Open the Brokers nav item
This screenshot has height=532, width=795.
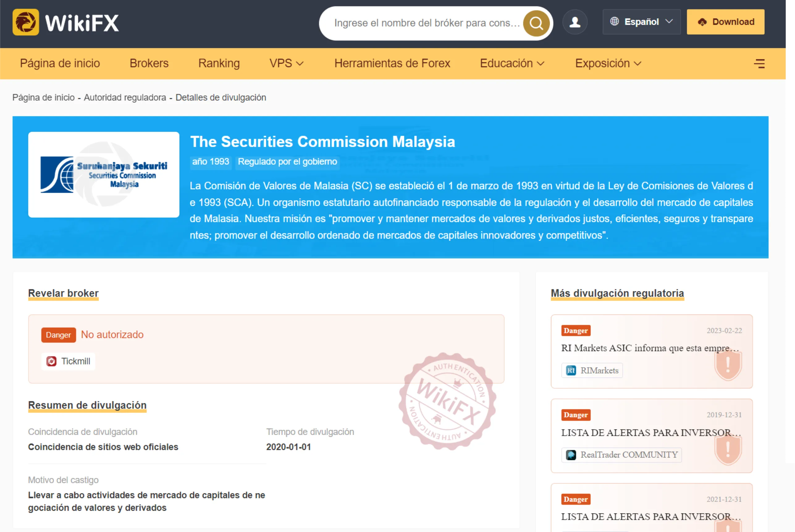(x=149, y=63)
